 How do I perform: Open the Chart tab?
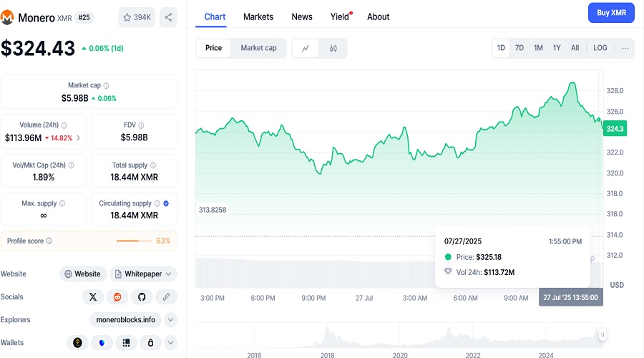[x=215, y=17]
